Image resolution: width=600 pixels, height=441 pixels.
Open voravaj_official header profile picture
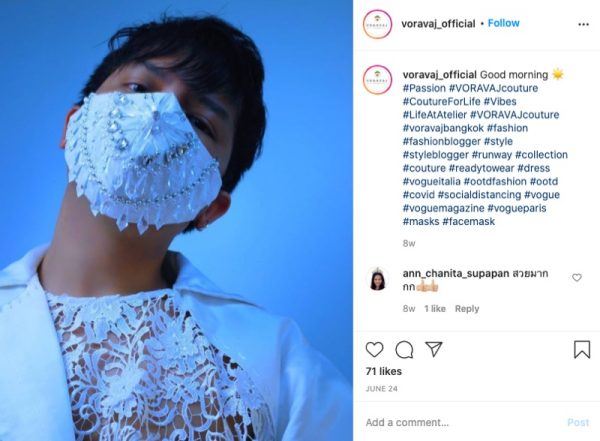point(377,24)
